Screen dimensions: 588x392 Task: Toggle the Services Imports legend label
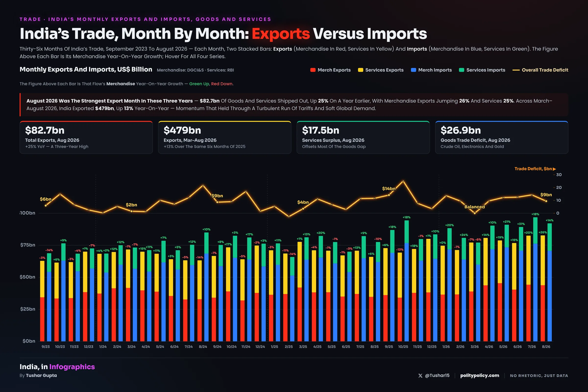coord(486,70)
